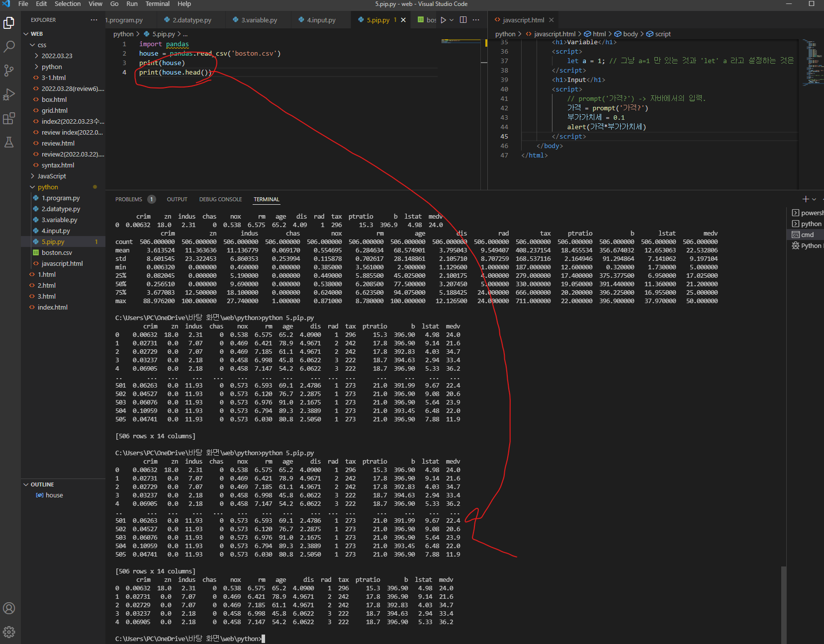Open Explorer's more actions ellipsis
This screenshot has height=644, width=824.
[x=94, y=20]
